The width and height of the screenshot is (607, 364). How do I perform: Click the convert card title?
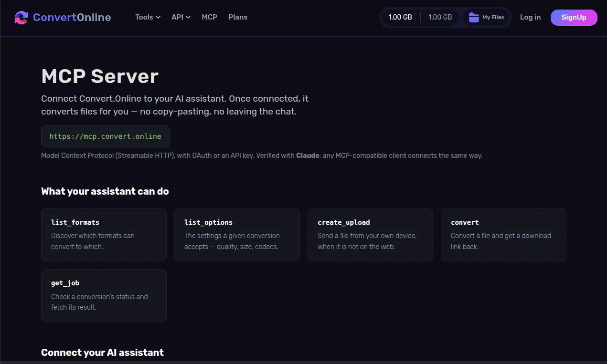(465, 222)
